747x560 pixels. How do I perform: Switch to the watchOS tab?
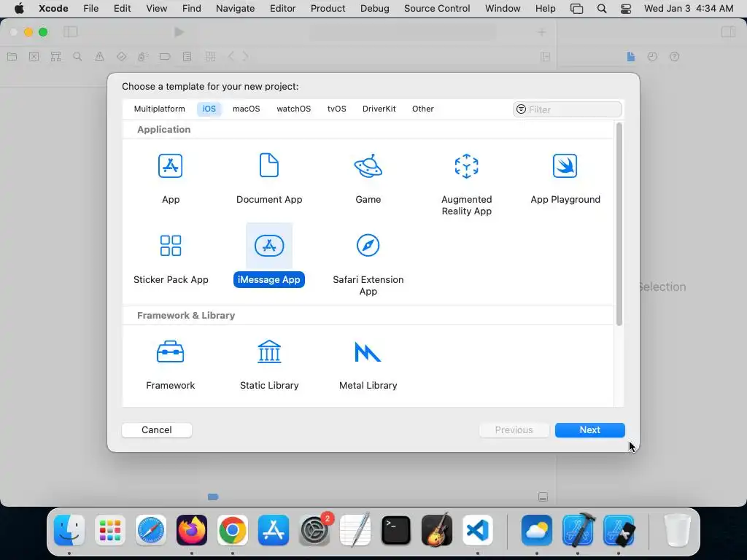pyautogui.click(x=293, y=109)
